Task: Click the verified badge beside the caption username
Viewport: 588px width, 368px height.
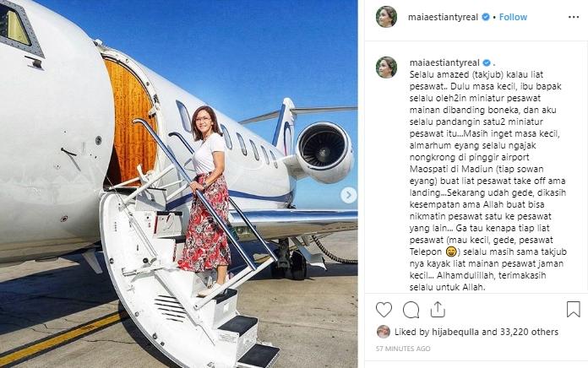Action: pyautogui.click(x=486, y=62)
